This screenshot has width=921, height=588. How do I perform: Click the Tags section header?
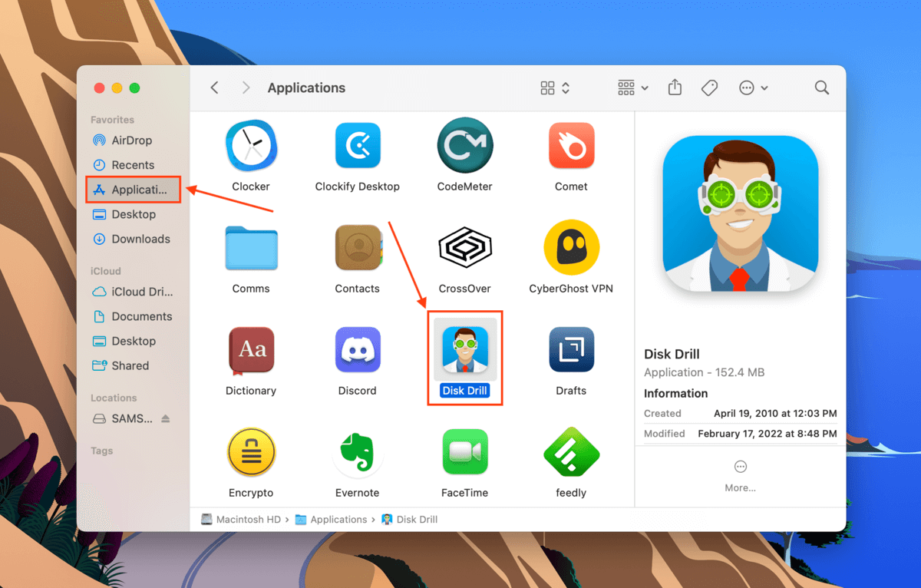pyautogui.click(x=101, y=451)
